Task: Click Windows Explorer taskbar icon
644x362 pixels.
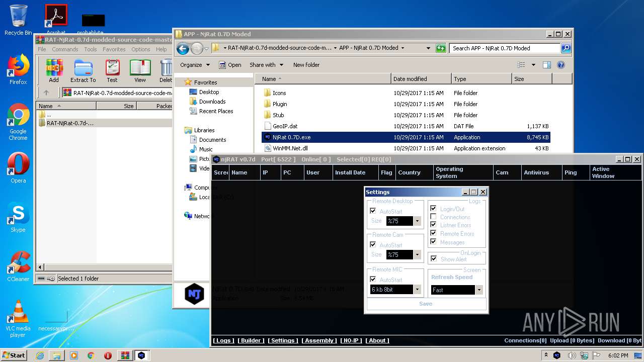Action: click(57, 355)
